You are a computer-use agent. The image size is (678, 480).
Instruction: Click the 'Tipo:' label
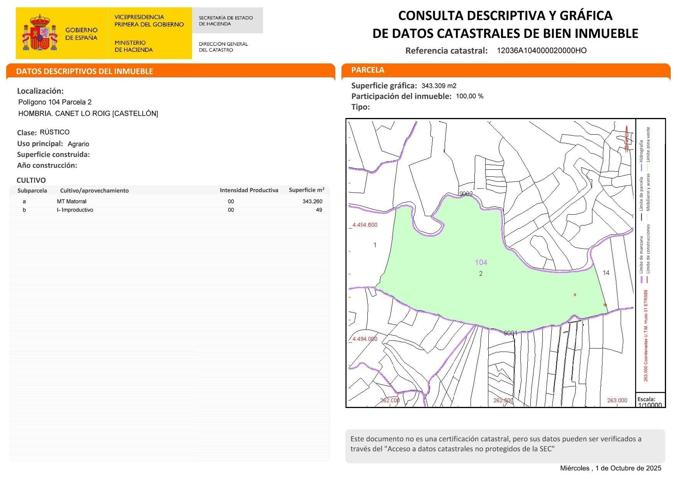click(x=360, y=107)
